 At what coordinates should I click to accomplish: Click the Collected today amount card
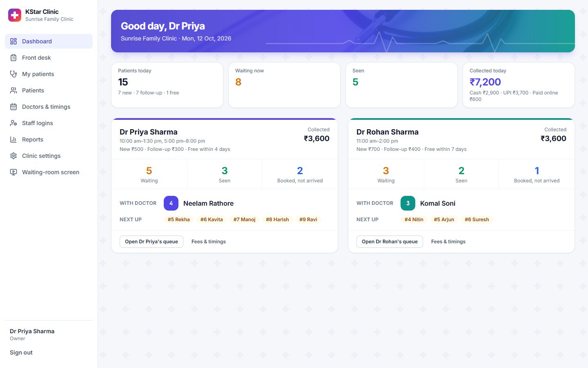coord(519,85)
